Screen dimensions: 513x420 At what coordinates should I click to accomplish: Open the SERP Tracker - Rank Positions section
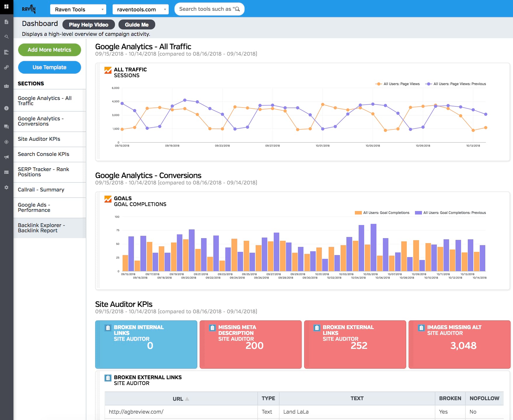tap(43, 172)
